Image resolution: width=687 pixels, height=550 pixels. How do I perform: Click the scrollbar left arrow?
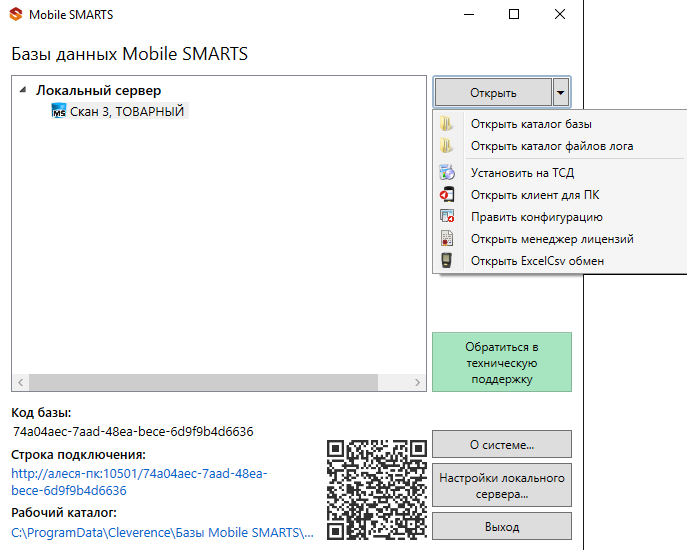click(21, 382)
